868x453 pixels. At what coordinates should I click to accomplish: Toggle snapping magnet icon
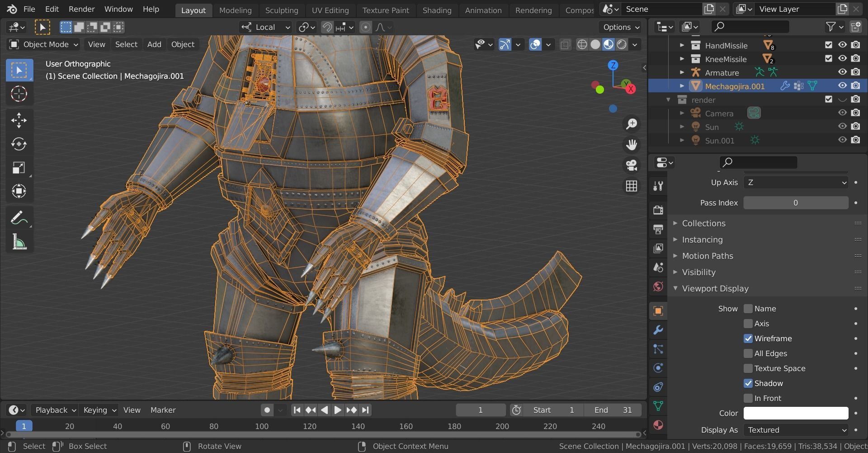[327, 27]
